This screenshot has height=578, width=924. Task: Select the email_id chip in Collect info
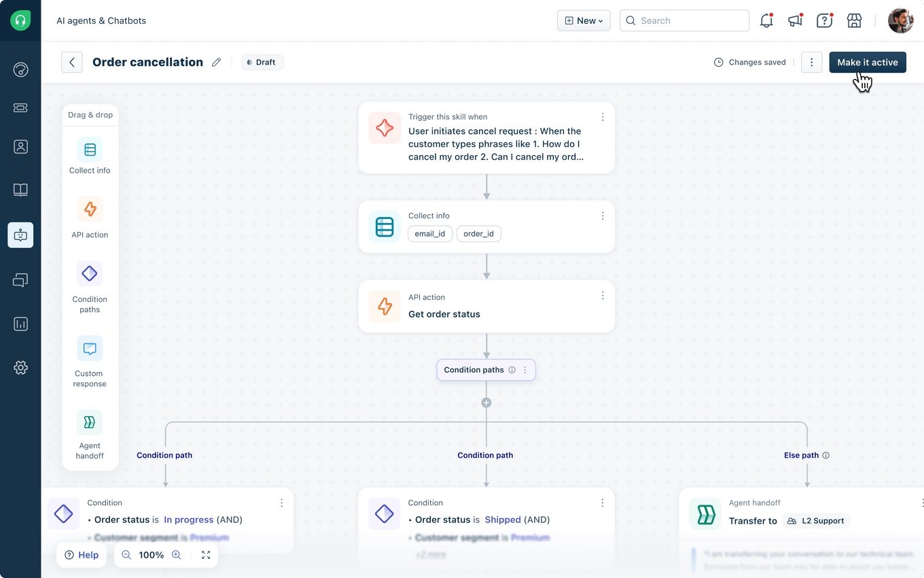430,233
